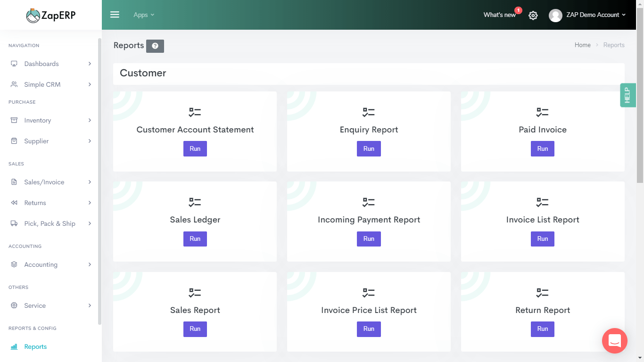Click the Sales/Invoice document icon
This screenshot has width=644, height=362.
[x=14, y=182]
